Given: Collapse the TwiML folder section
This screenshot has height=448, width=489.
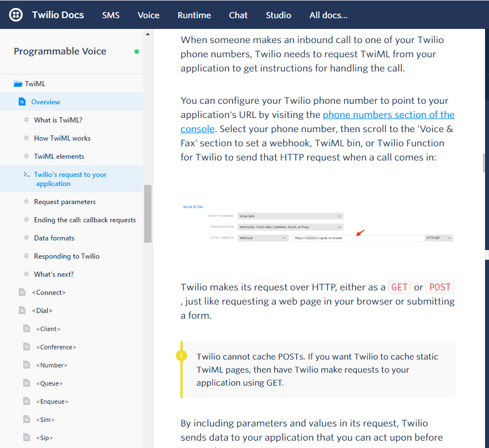Looking at the screenshot, I should pos(35,83).
